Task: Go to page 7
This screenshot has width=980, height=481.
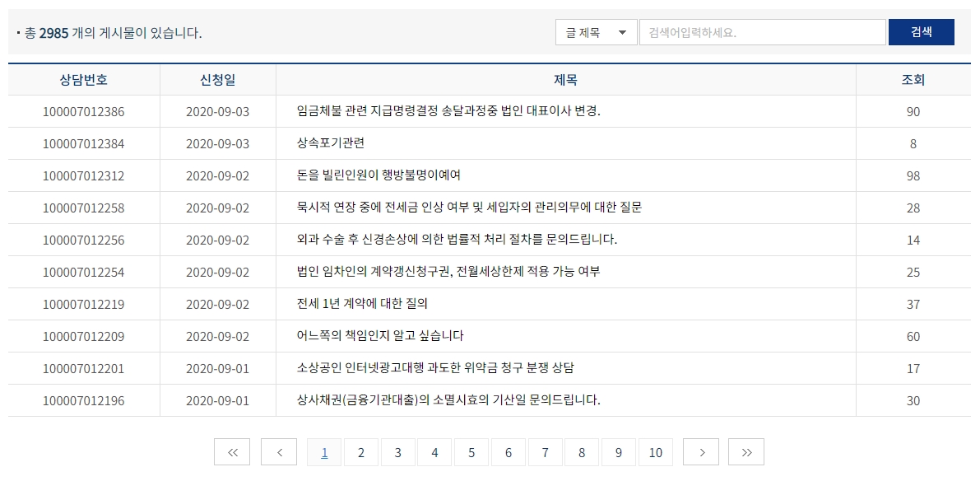Action: click(545, 452)
